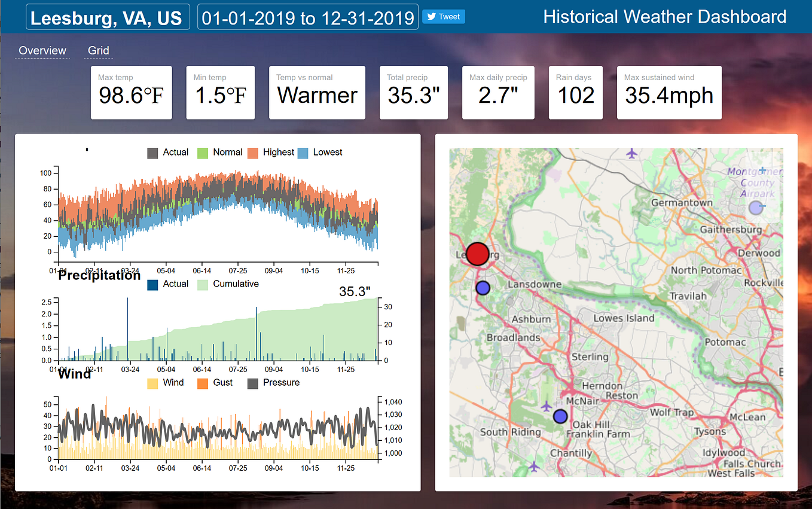Image resolution: width=812 pixels, height=509 pixels.
Task: Click the red Leesburg weather station marker
Action: (x=477, y=254)
